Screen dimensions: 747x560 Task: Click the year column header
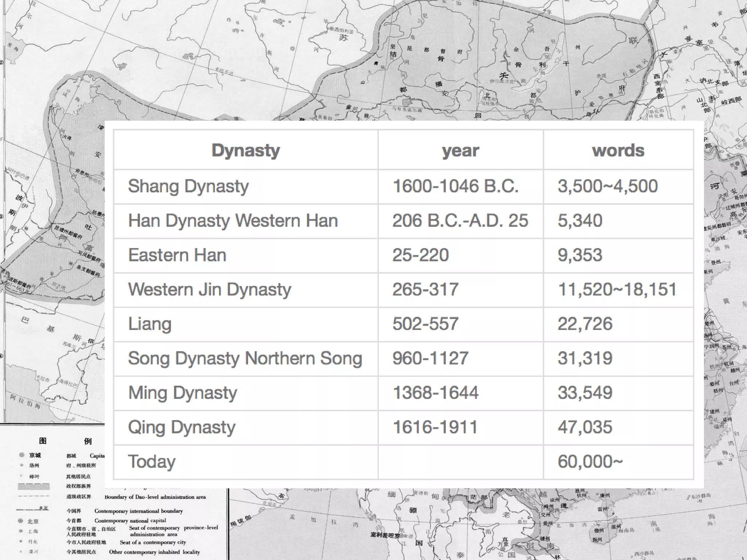click(460, 150)
